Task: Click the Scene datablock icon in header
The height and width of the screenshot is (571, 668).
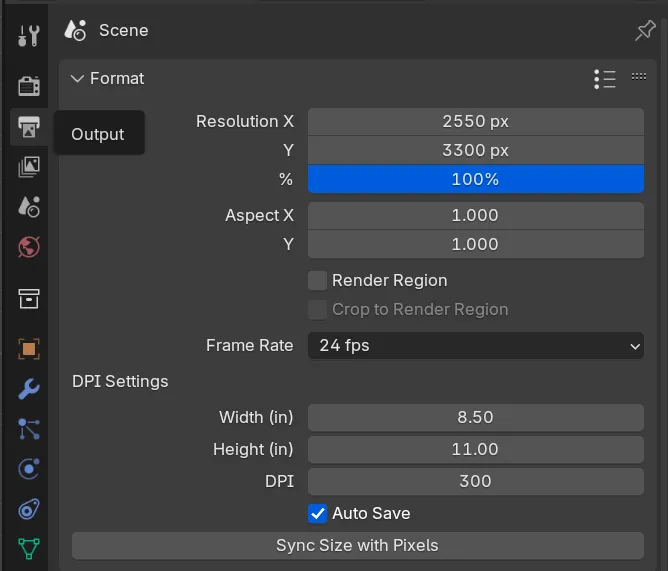Action: point(75,30)
